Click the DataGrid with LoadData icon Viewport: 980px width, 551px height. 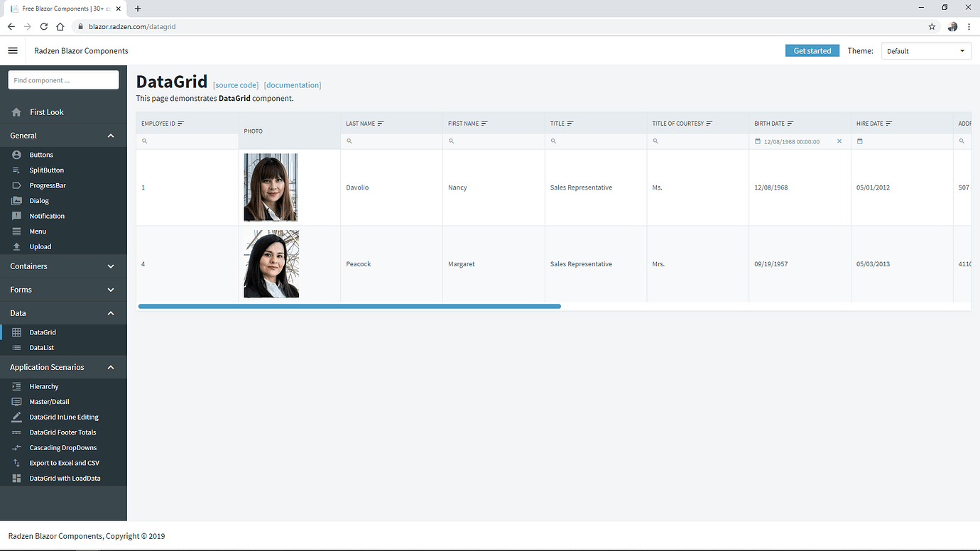point(16,479)
